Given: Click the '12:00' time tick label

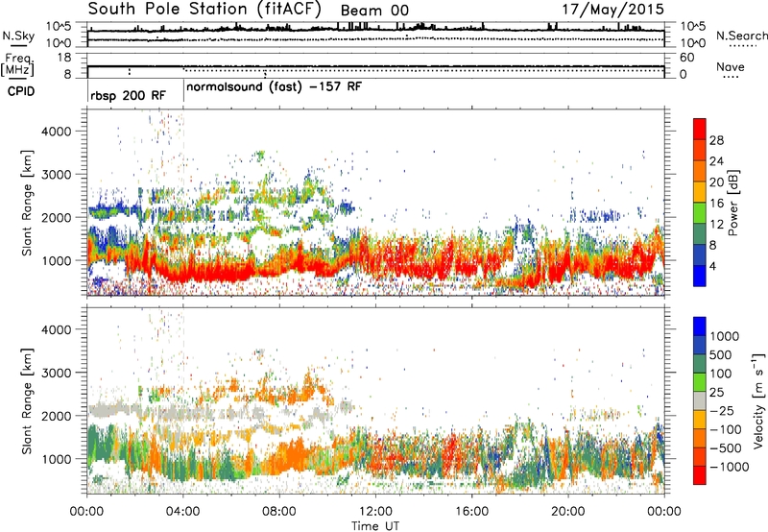Looking at the screenshot, I should point(375,512).
